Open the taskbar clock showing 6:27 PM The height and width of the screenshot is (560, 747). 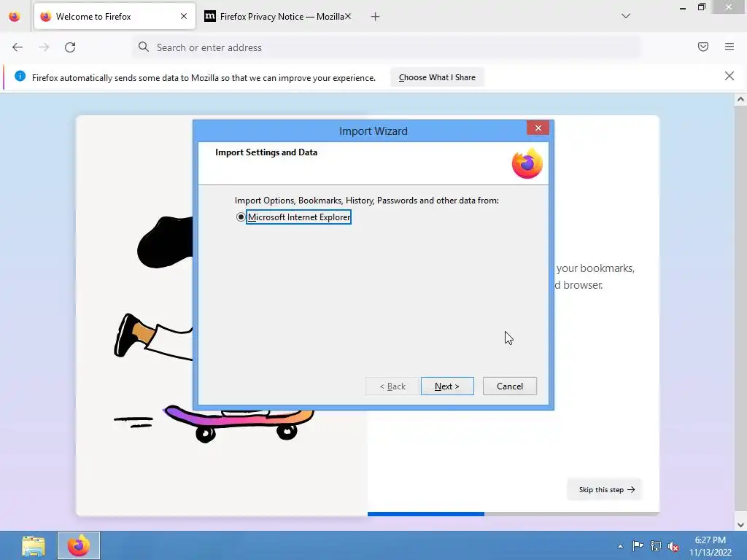click(710, 545)
